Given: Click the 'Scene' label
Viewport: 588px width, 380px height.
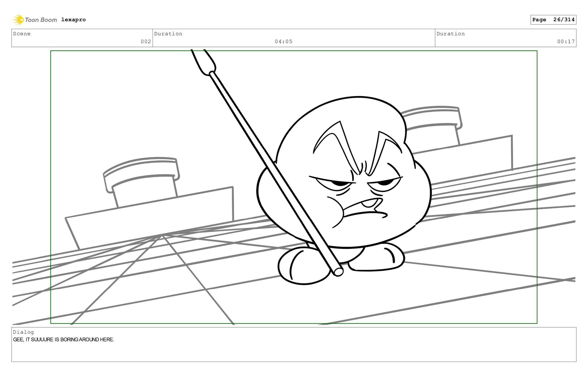Looking at the screenshot, I should click(22, 34).
